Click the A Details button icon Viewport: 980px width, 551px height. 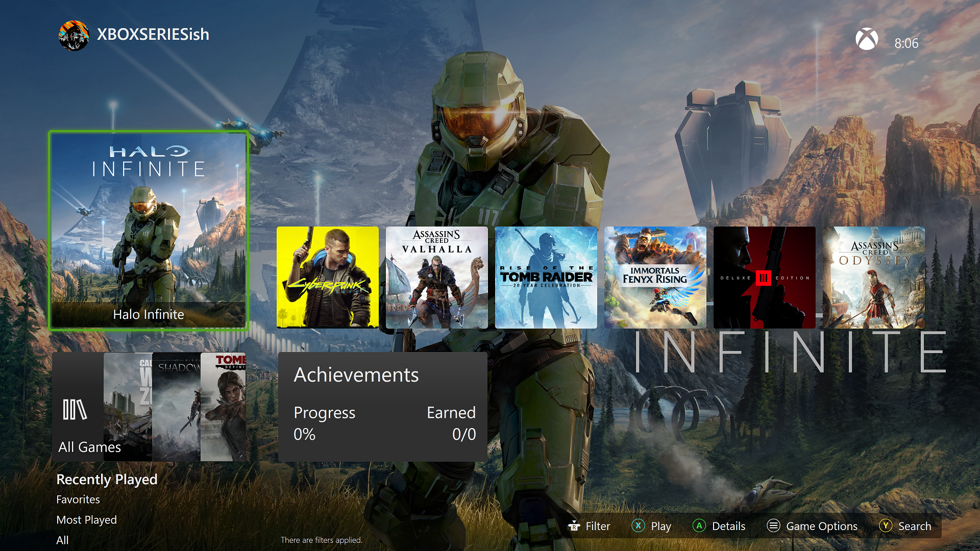[699, 525]
